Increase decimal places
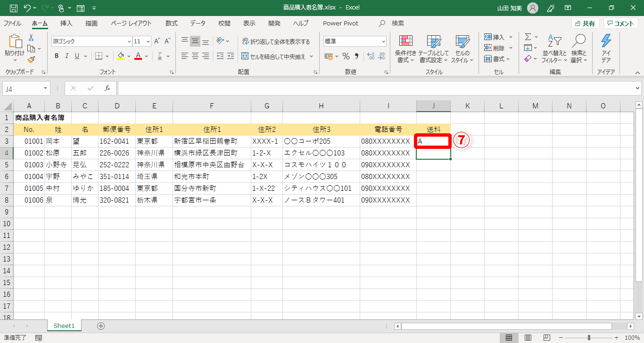Image resolution: width=644 pixels, height=343 pixels. point(371,56)
